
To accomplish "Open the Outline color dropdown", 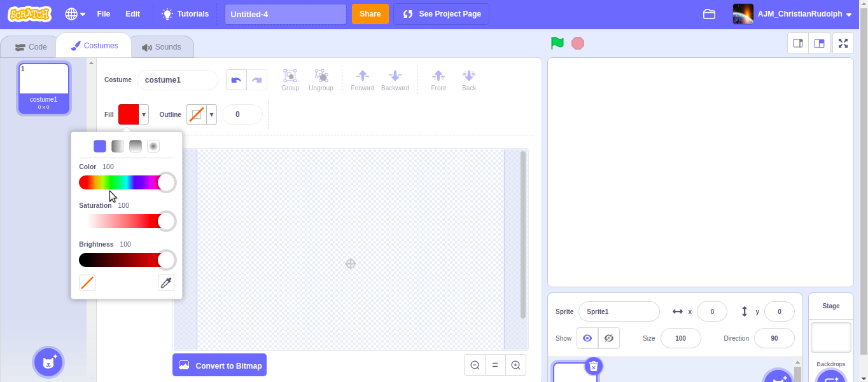I will pos(211,114).
